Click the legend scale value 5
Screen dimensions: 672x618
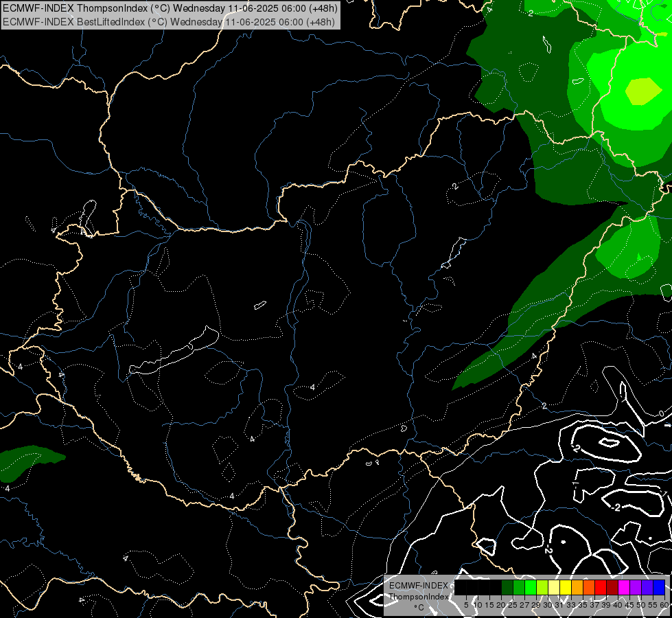point(466,605)
